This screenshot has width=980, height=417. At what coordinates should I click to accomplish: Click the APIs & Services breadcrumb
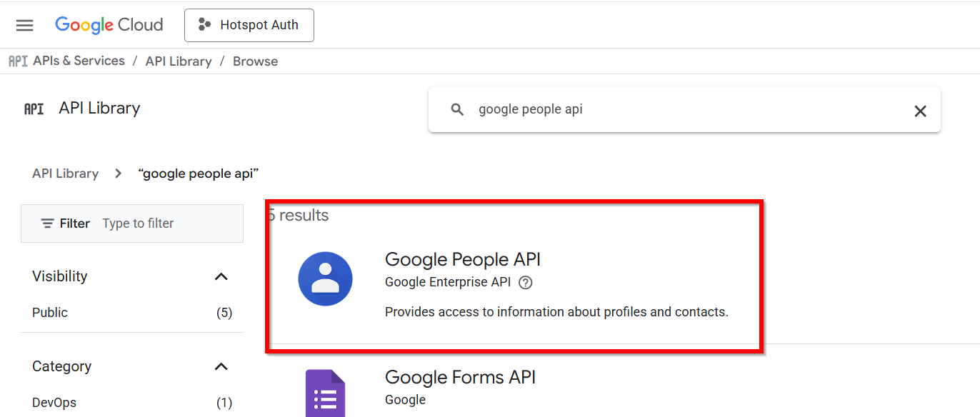pyautogui.click(x=79, y=61)
